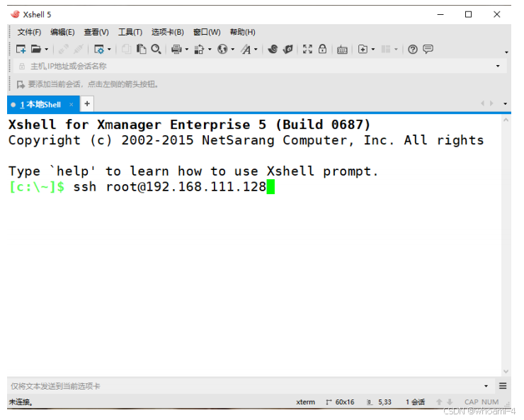Open the tab list dropdown arrow
Screen dimensions: 524x420
pos(506,104)
